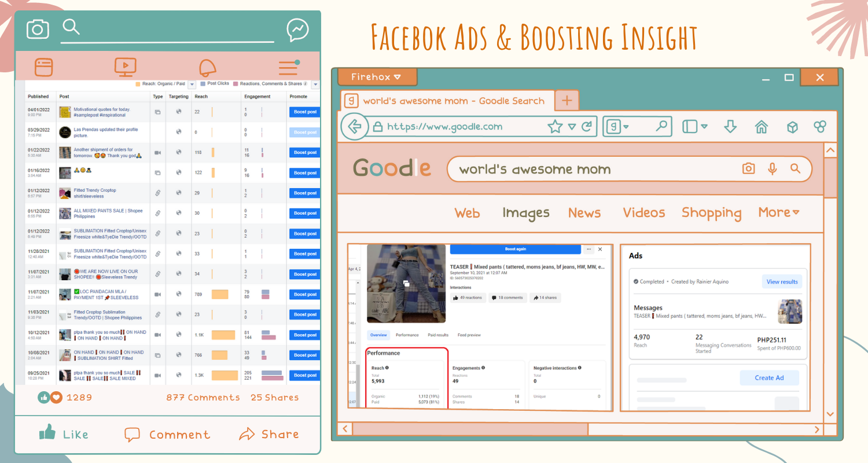868x463 pixels.
Task: Click the search magnifier in the phone header
Action: 71,27
